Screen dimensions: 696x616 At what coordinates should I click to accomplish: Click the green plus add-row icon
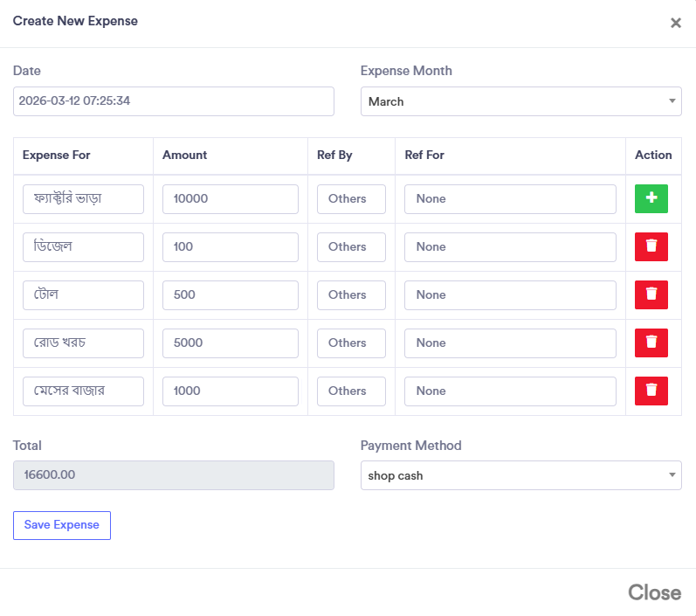651,198
